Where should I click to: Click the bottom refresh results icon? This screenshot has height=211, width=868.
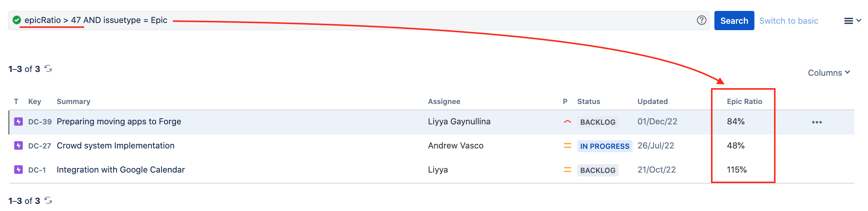(48, 200)
